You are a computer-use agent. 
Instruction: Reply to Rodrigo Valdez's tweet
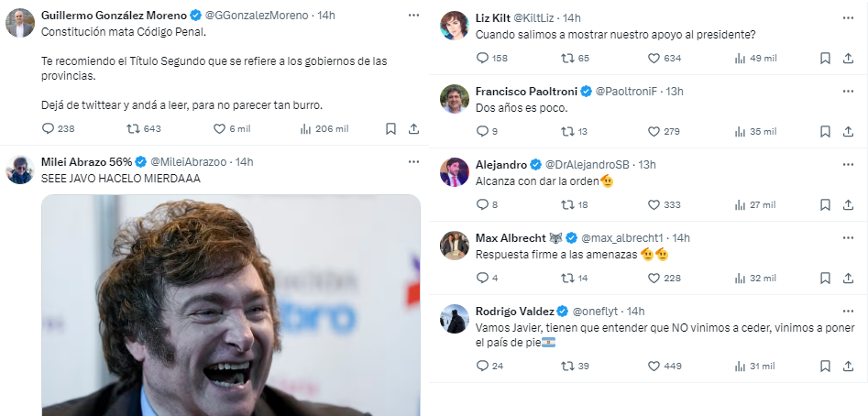click(483, 367)
